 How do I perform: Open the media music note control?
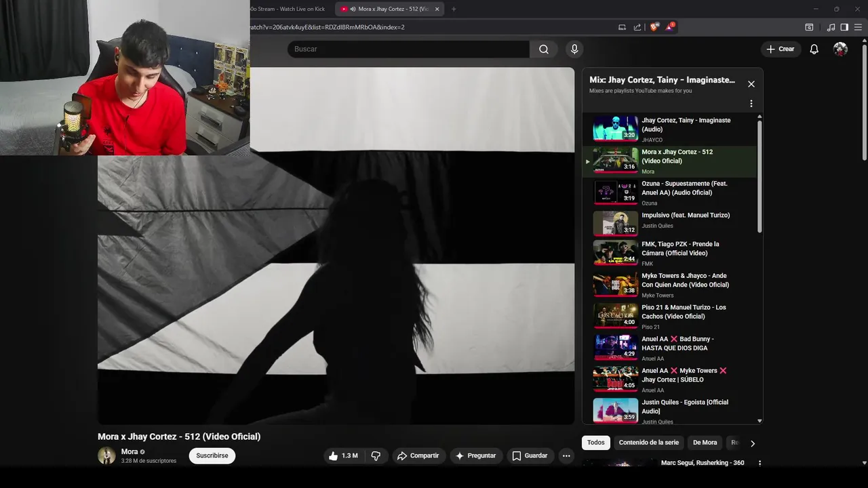click(831, 27)
